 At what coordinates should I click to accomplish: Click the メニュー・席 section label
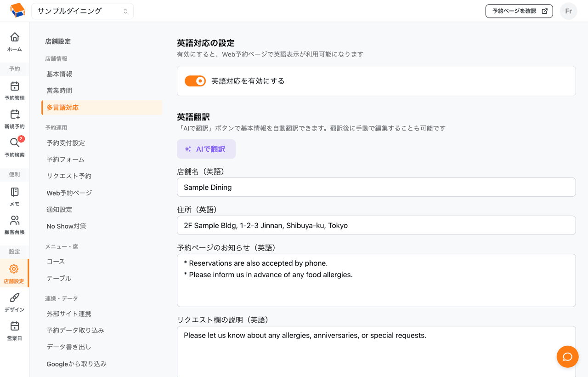[x=62, y=247]
